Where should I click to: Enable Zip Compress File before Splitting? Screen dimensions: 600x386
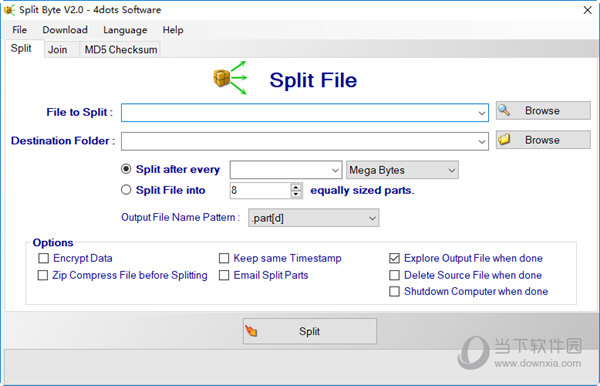43,275
